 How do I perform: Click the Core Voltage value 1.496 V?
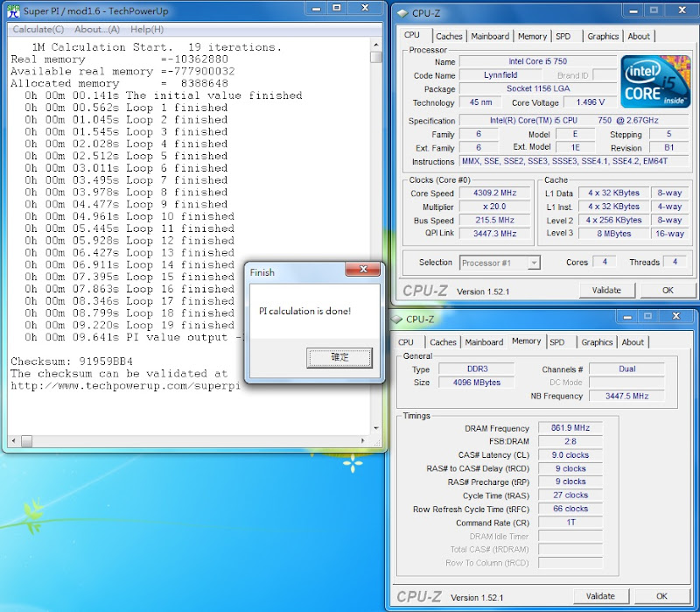tap(590, 102)
